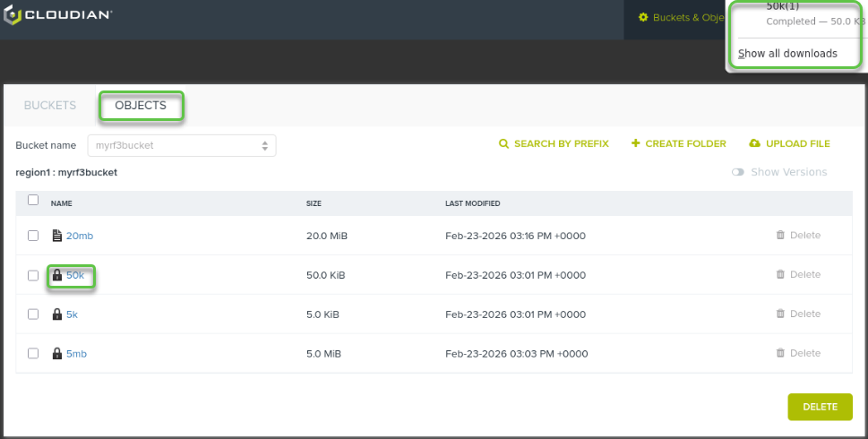Click the trash icon in the 5k row
The image size is (868, 439).
tap(780, 314)
